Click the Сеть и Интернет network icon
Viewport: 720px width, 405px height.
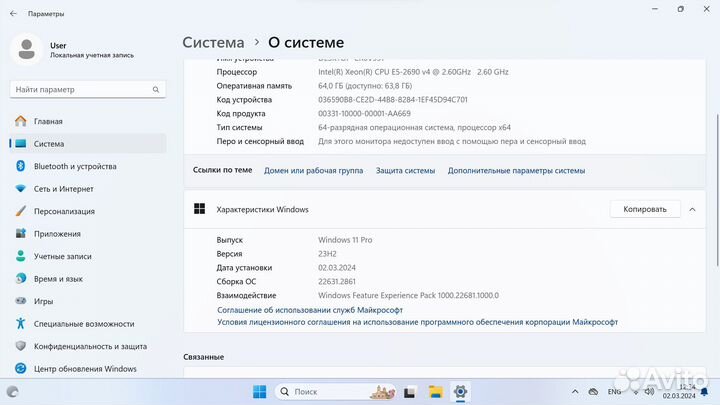(21, 189)
